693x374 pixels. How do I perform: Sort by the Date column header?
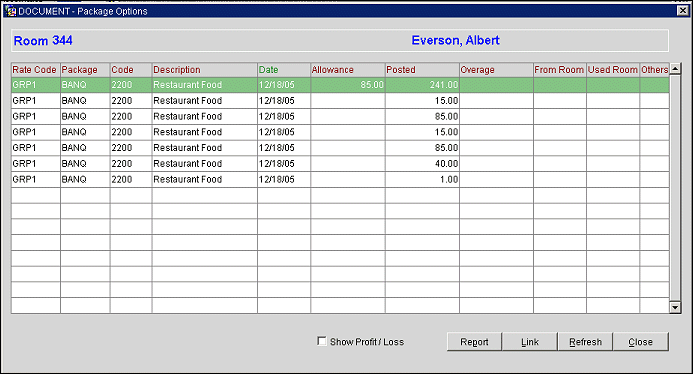(x=284, y=70)
